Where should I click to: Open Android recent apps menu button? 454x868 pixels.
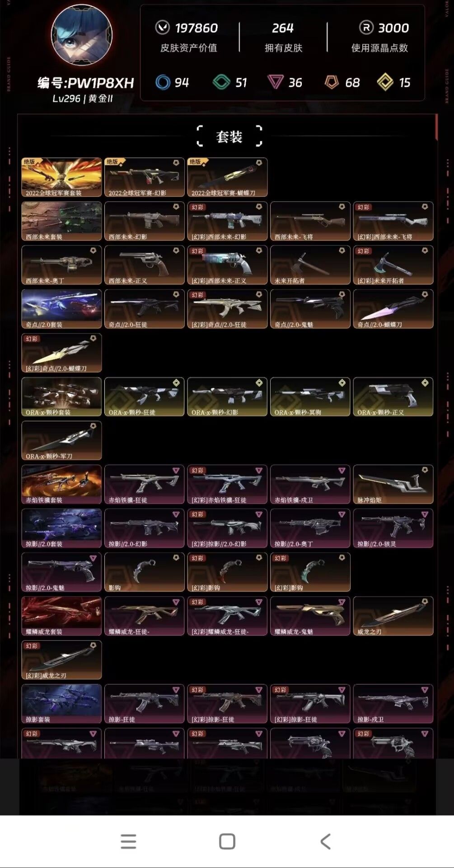(129, 841)
